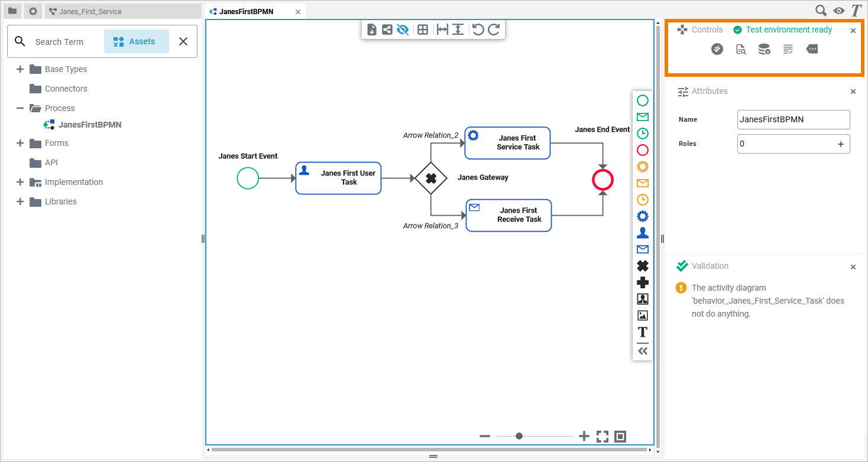Click the folder icon in top-left header
This screenshot has height=462, width=868.
point(12,11)
